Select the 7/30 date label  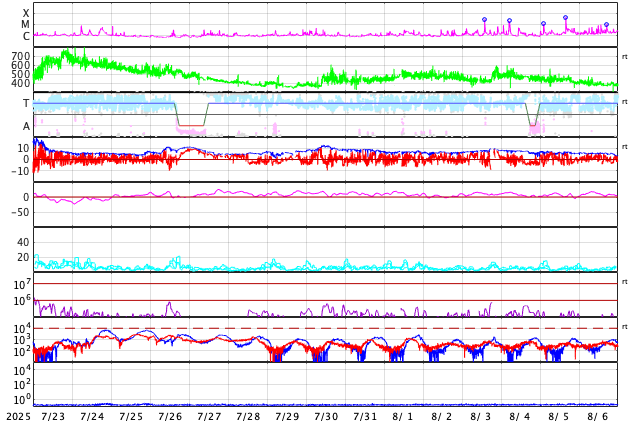click(326, 417)
